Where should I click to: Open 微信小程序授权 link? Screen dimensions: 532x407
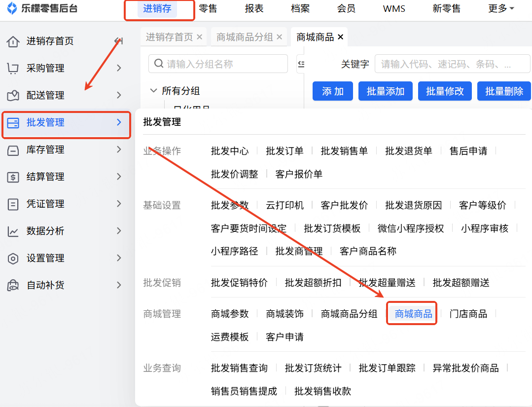pos(411,228)
